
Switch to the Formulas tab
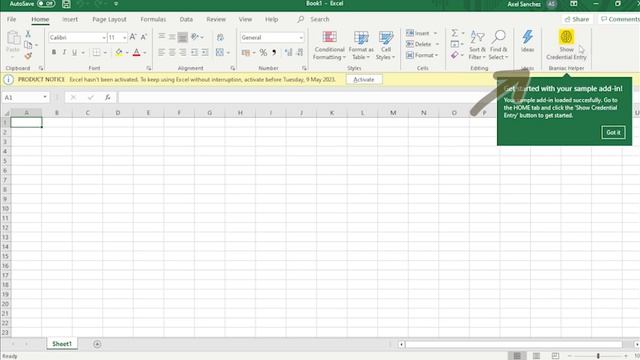153,19
